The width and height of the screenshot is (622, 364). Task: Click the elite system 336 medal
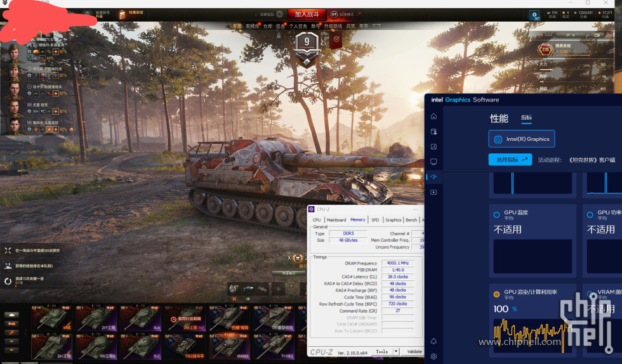click(545, 49)
